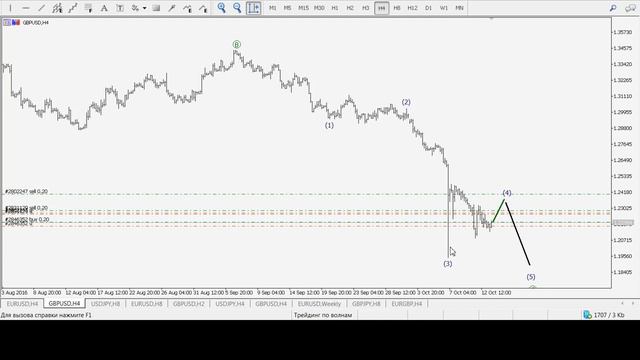Open the USDJPY,H4 chart tab
This screenshot has width=640, height=360.
tap(230, 304)
